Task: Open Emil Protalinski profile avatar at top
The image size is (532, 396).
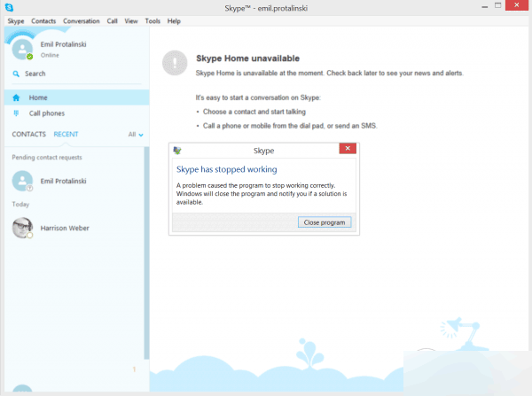Action: (x=22, y=49)
